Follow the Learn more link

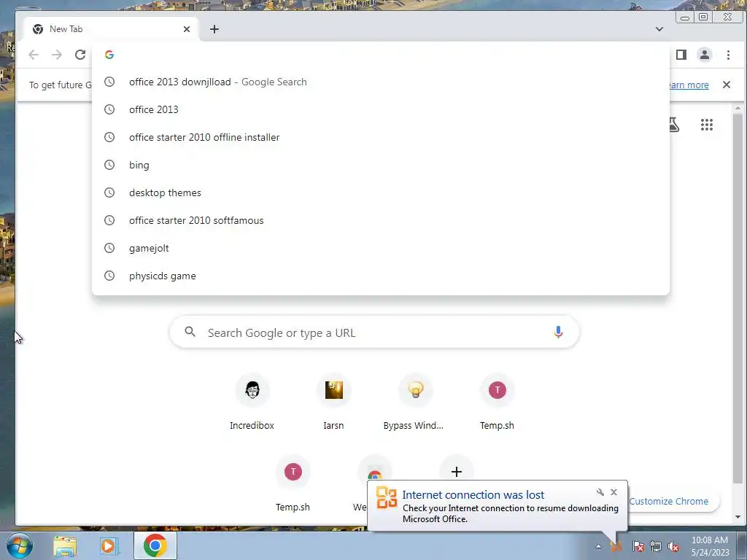pos(689,85)
